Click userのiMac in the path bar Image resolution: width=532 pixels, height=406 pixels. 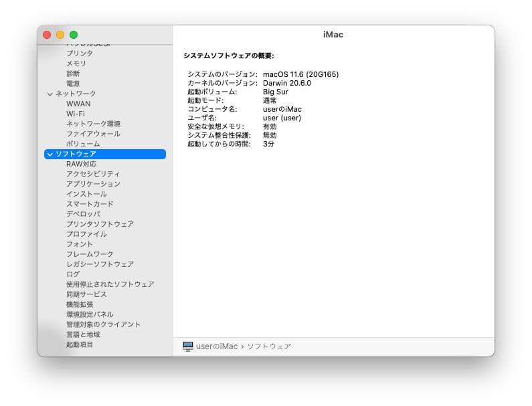click(x=217, y=346)
